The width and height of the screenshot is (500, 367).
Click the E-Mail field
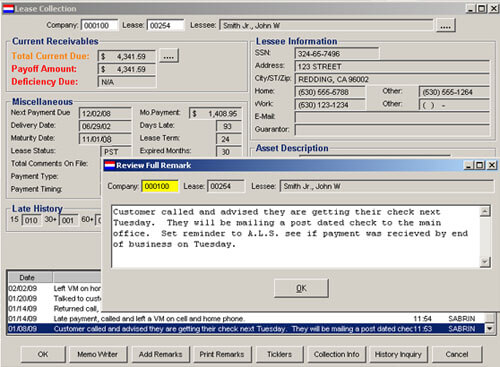pyautogui.click(x=392, y=117)
